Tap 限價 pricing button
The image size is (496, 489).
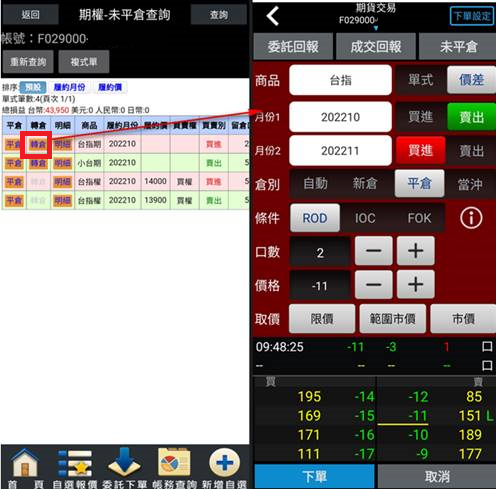click(x=322, y=319)
